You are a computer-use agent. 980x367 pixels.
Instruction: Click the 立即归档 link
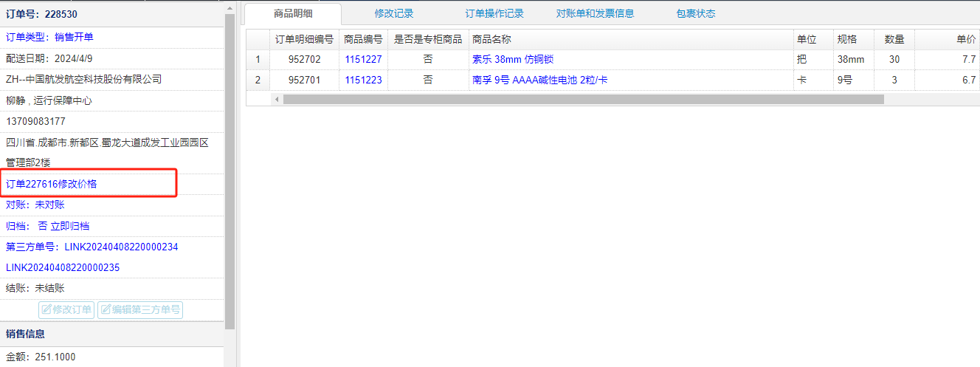69,226
